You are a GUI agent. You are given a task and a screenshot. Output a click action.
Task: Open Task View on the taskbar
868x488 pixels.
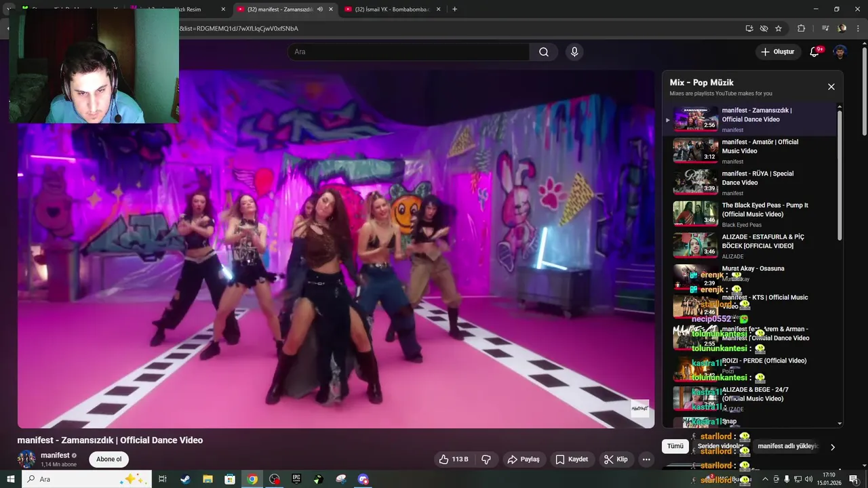tap(163, 479)
